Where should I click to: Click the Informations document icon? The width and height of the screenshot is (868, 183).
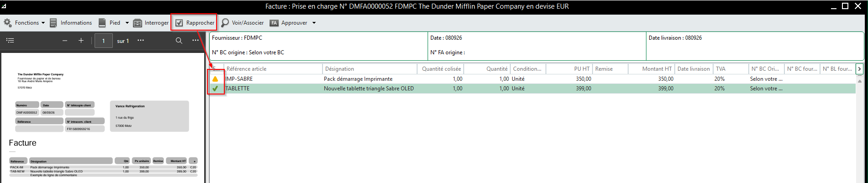(53, 23)
